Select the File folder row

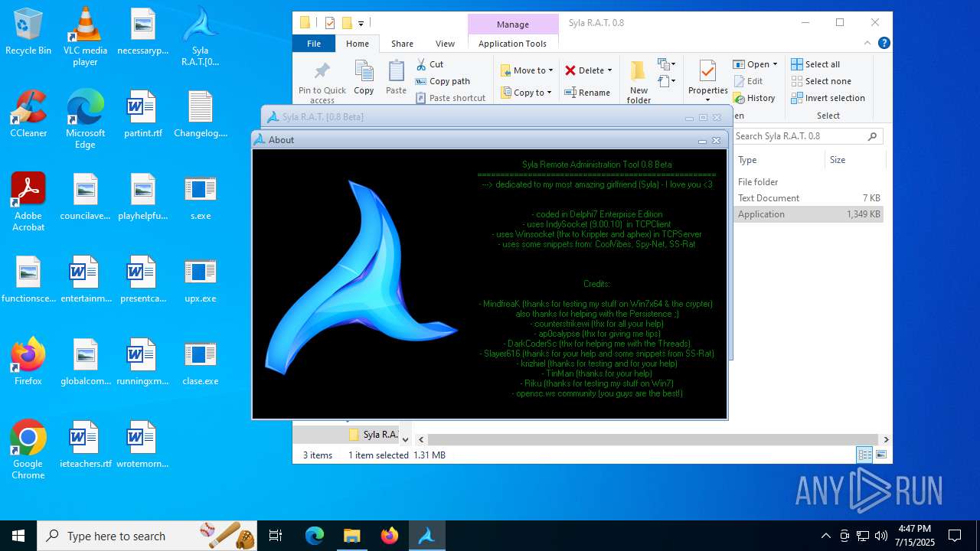(x=808, y=182)
